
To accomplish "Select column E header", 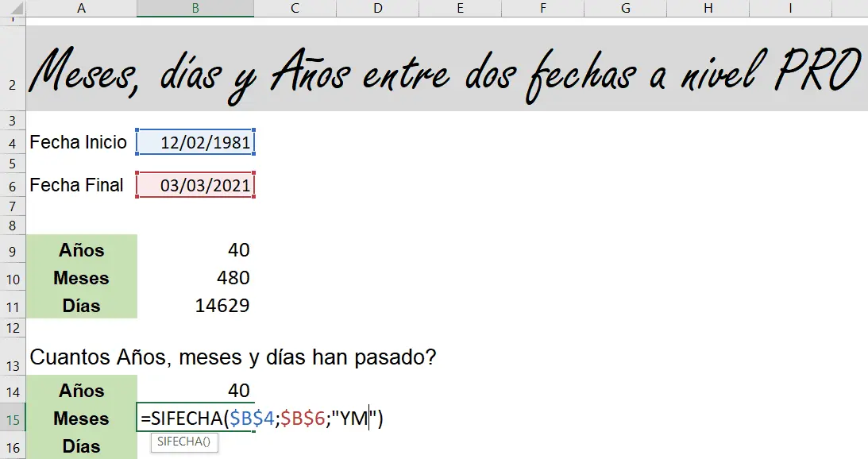I will coord(460,8).
